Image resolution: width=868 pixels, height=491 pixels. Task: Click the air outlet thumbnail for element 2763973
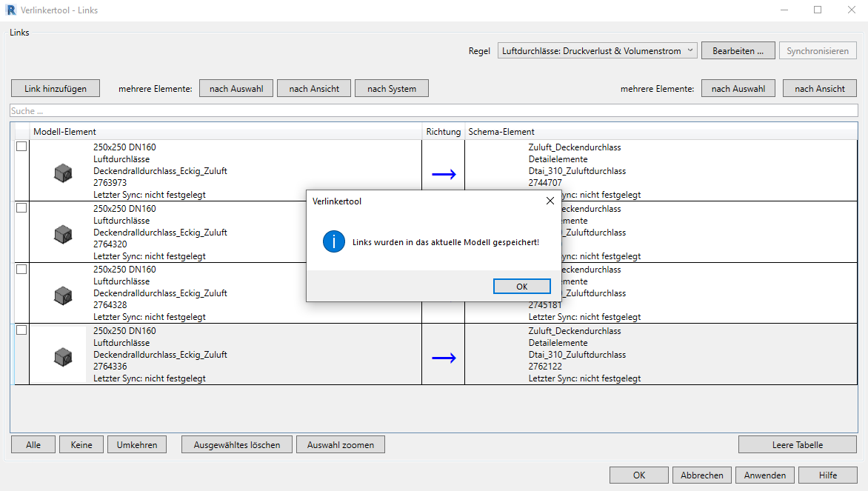63,174
